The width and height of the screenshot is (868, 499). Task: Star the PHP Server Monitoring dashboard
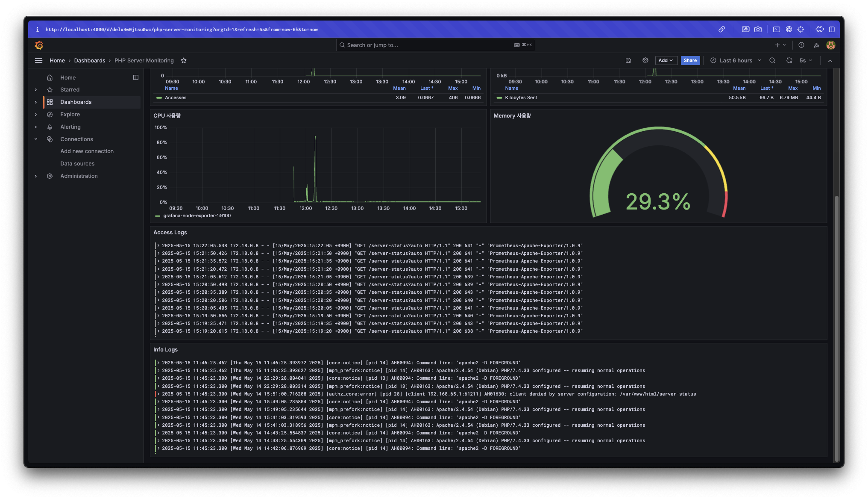tap(184, 61)
